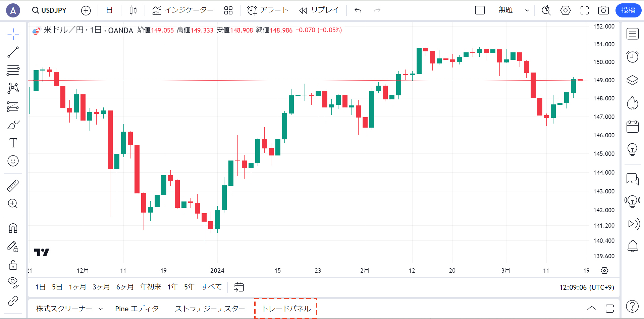Screen dimensions: 644x319
Task: Open the object tree layers panel
Action: point(633,80)
